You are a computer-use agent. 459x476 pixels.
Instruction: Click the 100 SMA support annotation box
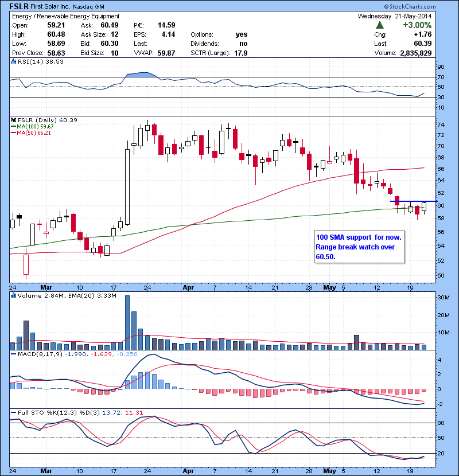[x=359, y=247]
